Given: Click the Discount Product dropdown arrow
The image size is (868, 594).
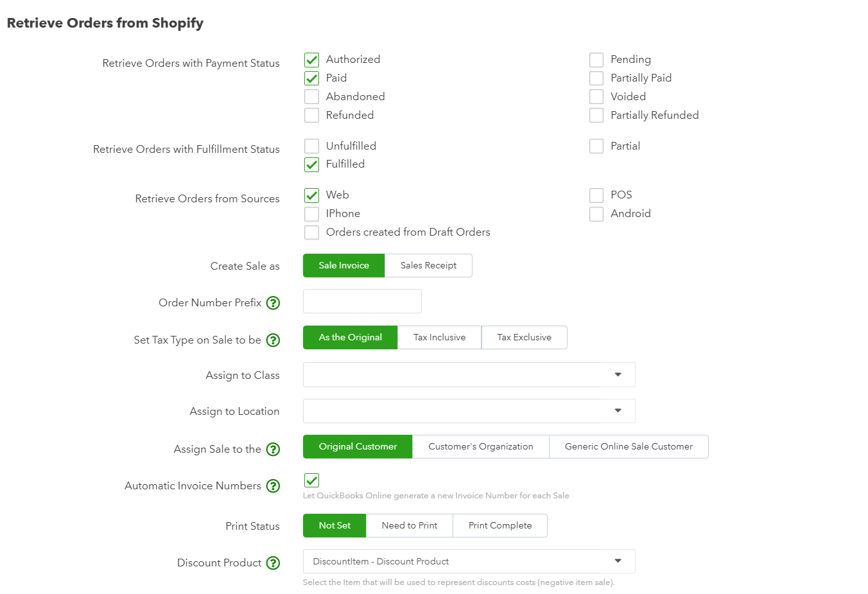Looking at the screenshot, I should point(618,561).
